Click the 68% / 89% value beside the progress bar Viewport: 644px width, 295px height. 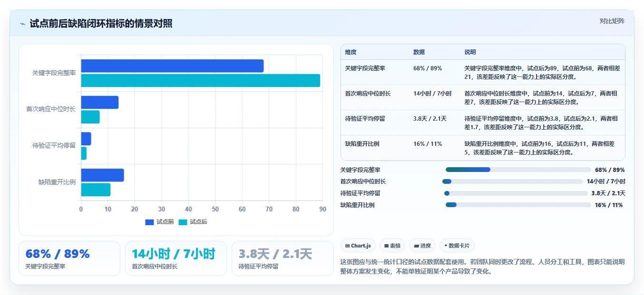[x=610, y=170]
